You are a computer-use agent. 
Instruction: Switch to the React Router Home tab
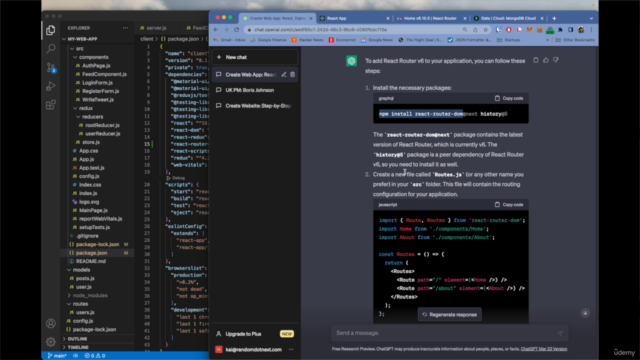[x=429, y=18]
